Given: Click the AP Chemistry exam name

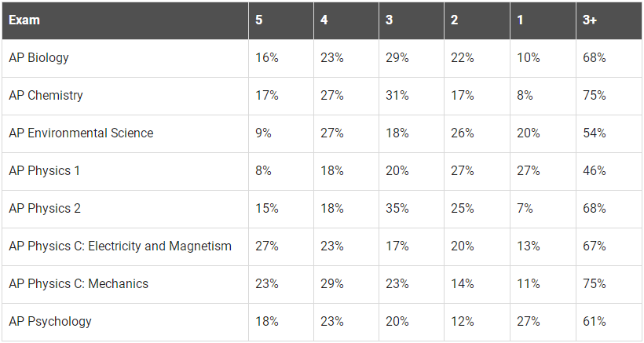Looking at the screenshot, I should (46, 96).
